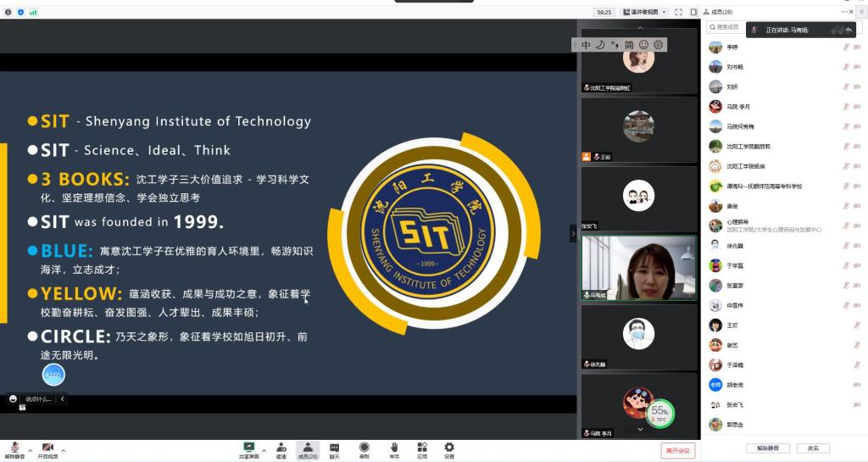Toggle the 成员(28) members panel

(308, 450)
